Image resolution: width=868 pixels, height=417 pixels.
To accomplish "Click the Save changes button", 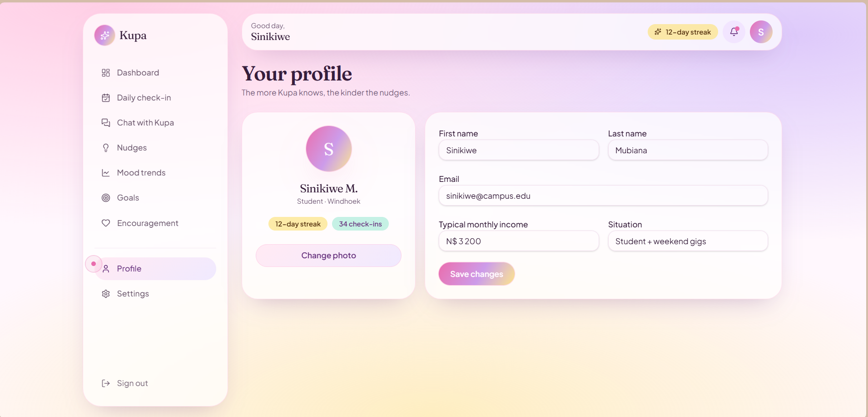I will 476,274.
